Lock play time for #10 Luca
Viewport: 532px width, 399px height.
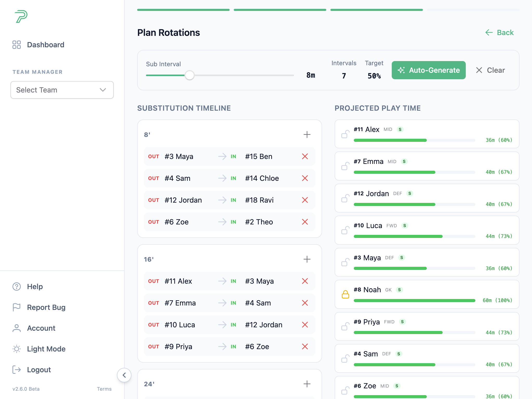345,230
